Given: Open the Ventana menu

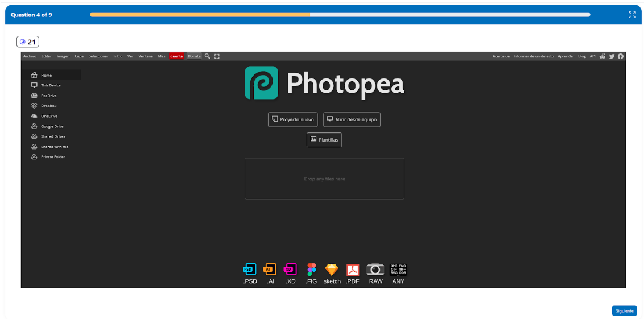Looking at the screenshot, I should pos(146,56).
